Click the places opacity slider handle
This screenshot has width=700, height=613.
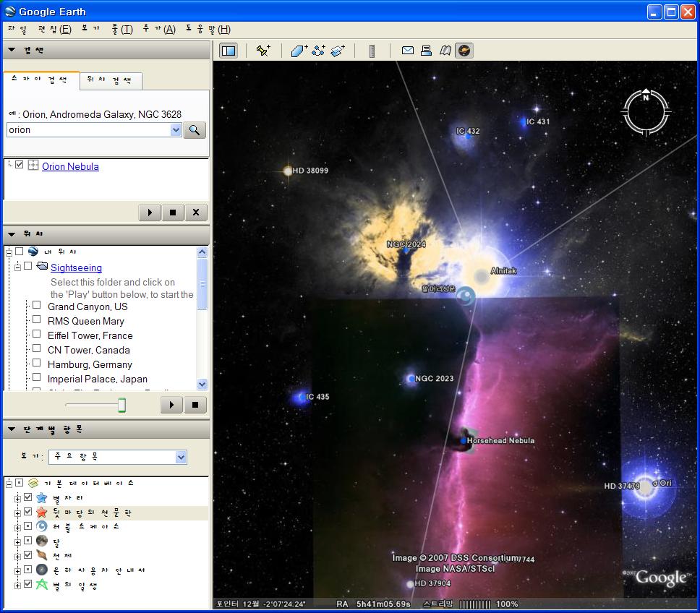(121, 405)
